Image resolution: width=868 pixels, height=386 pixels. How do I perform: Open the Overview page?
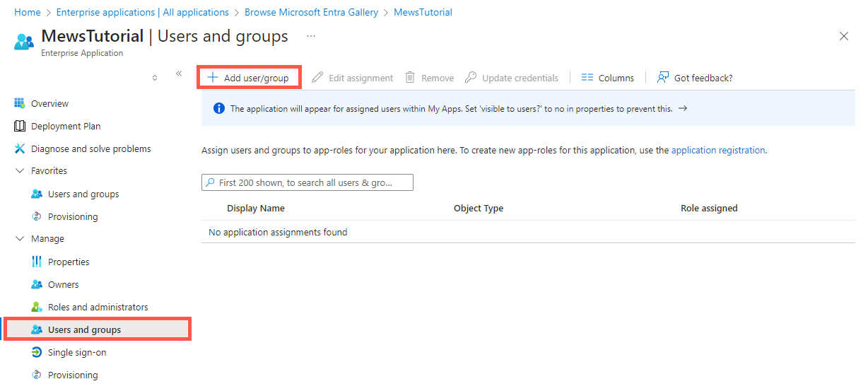(49, 103)
